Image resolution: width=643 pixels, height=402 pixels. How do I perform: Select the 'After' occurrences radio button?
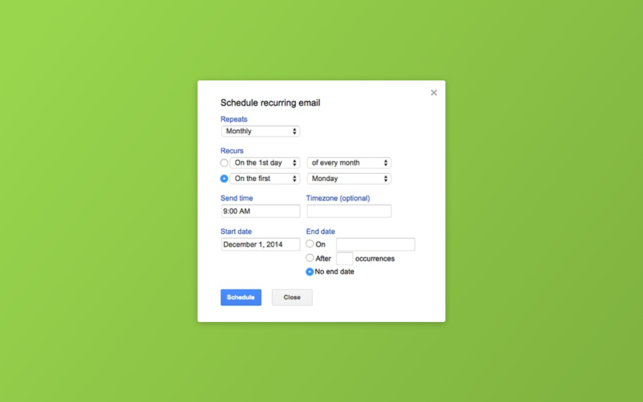click(310, 258)
